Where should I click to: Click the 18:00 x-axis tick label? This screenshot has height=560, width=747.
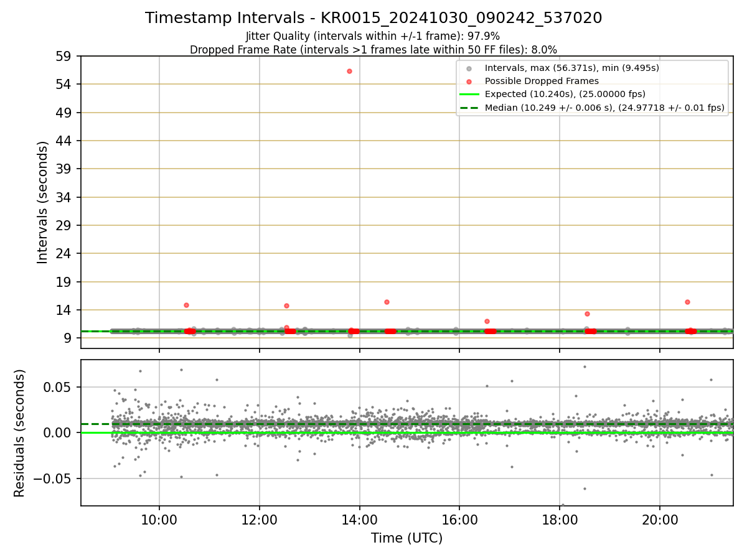[x=560, y=521]
